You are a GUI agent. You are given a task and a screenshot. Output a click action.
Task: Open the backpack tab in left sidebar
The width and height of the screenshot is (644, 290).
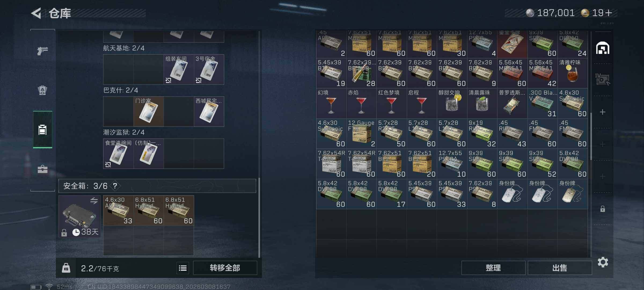coord(42,90)
